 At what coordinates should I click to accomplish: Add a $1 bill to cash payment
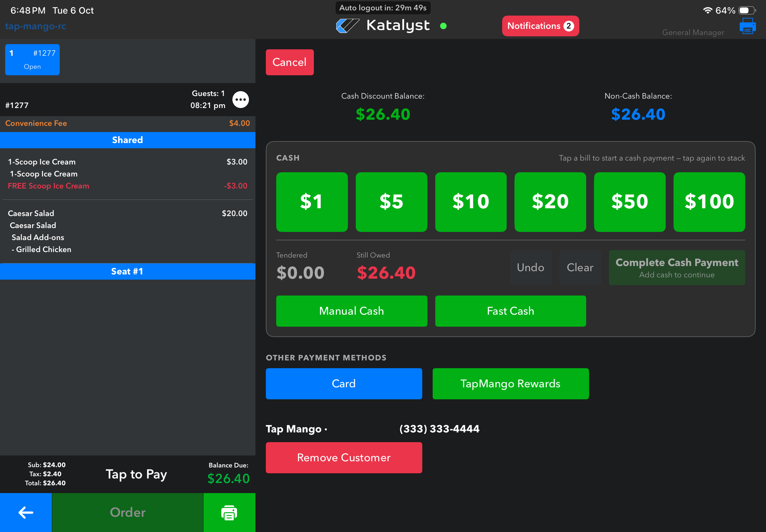pyautogui.click(x=312, y=202)
